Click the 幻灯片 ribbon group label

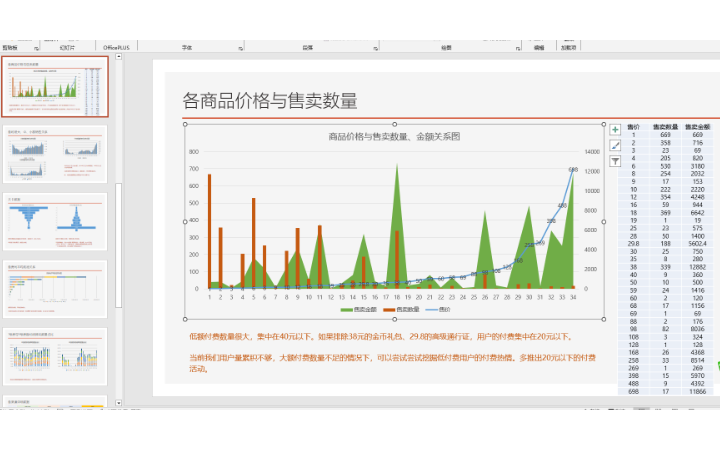tap(67, 47)
